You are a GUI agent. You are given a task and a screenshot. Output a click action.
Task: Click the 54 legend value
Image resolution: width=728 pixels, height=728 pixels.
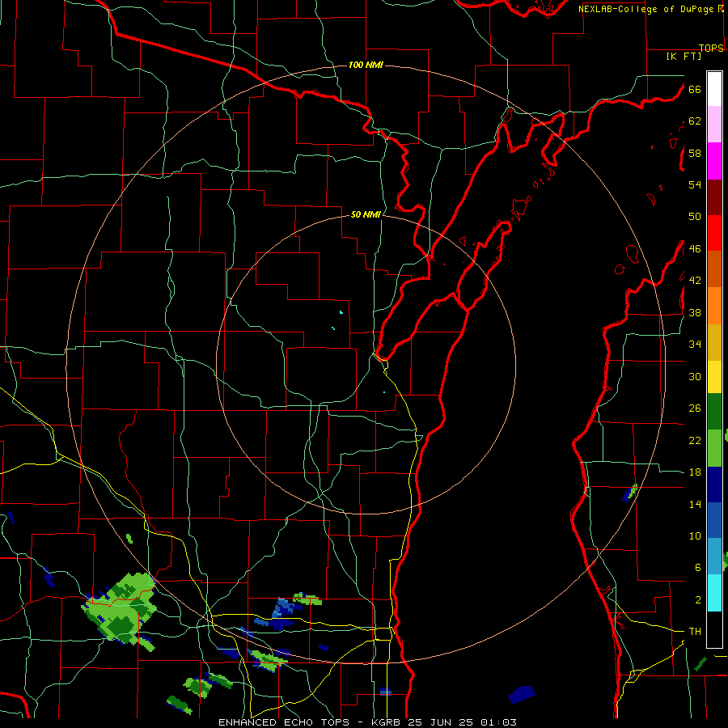pos(695,184)
